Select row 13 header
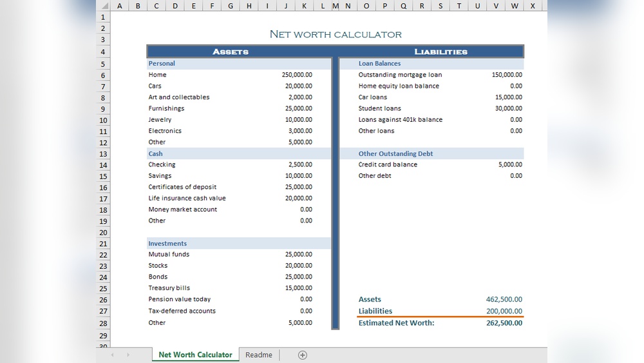The width and height of the screenshot is (644, 363). click(x=103, y=154)
